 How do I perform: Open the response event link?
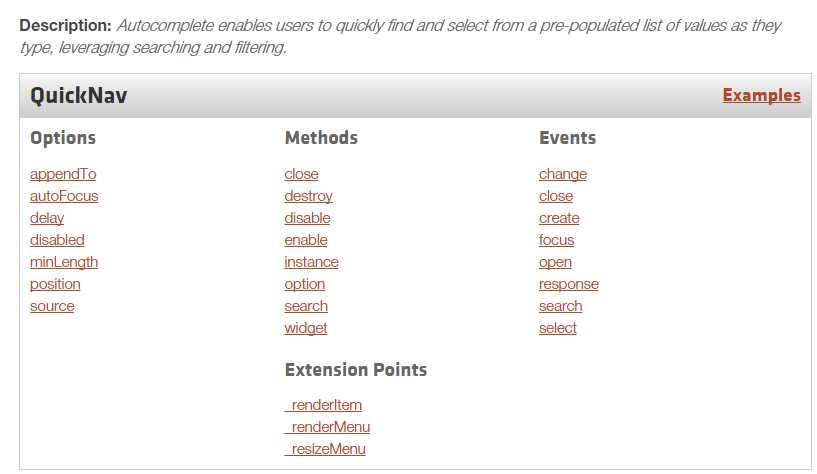[x=569, y=284]
